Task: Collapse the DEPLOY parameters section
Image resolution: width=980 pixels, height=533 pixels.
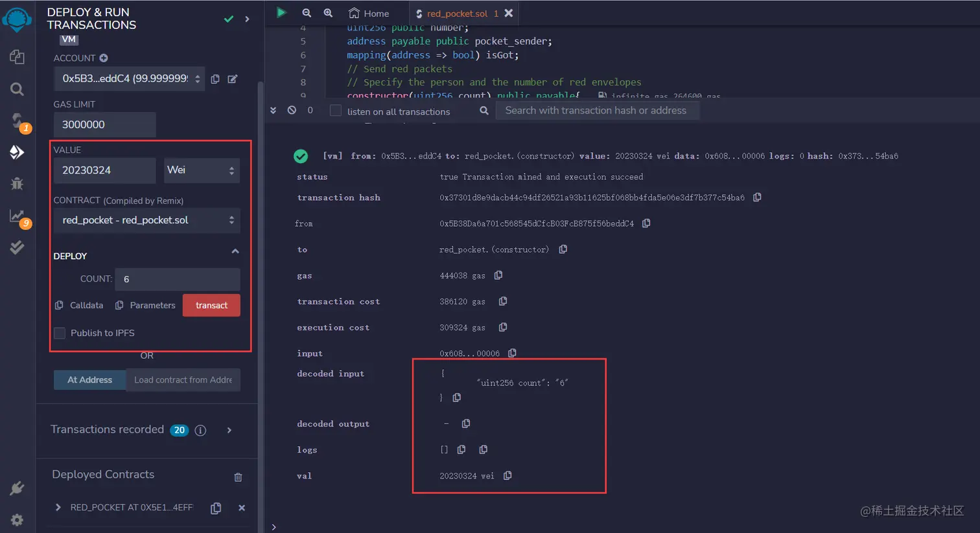Action: (235, 251)
